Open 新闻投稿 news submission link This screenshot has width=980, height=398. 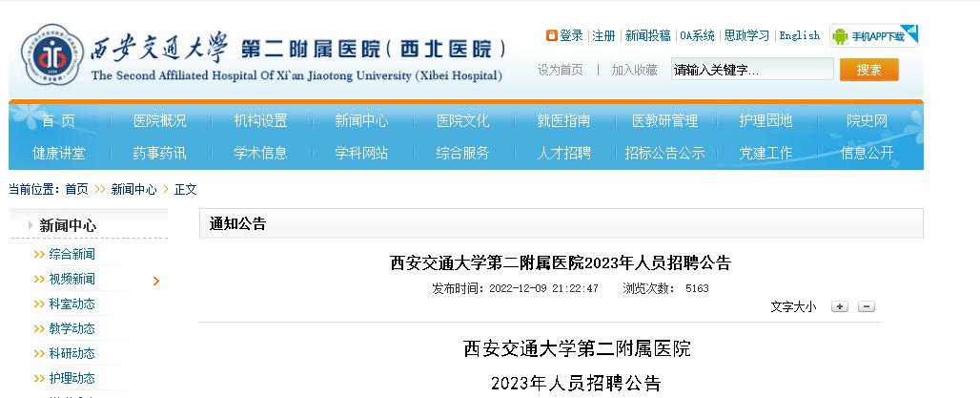pyautogui.click(x=647, y=35)
